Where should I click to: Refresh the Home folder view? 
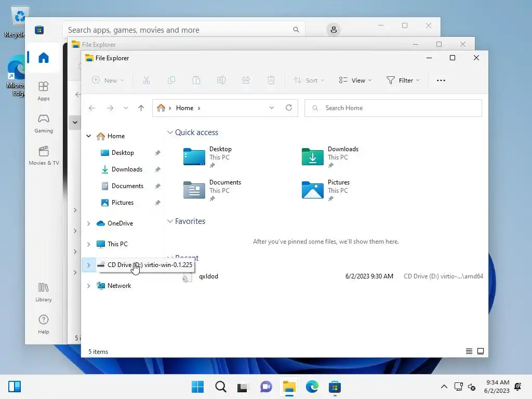[289, 108]
